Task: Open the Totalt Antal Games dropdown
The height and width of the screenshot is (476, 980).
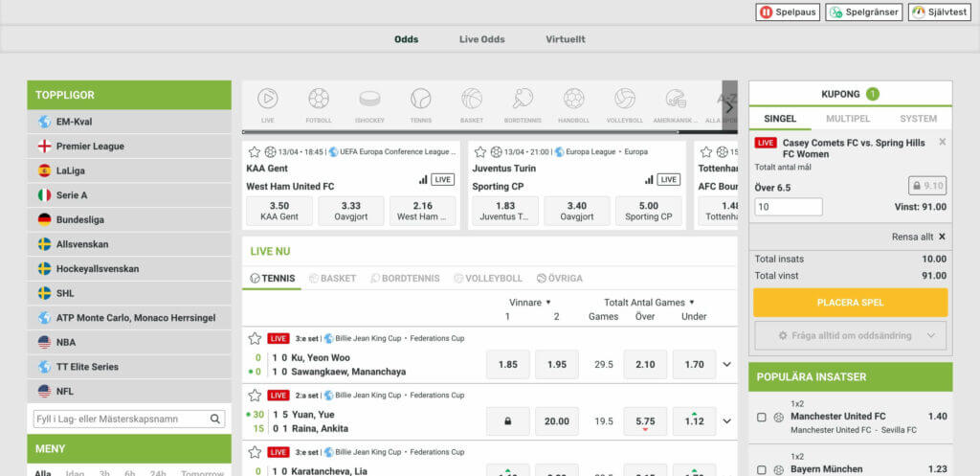Action: point(650,302)
